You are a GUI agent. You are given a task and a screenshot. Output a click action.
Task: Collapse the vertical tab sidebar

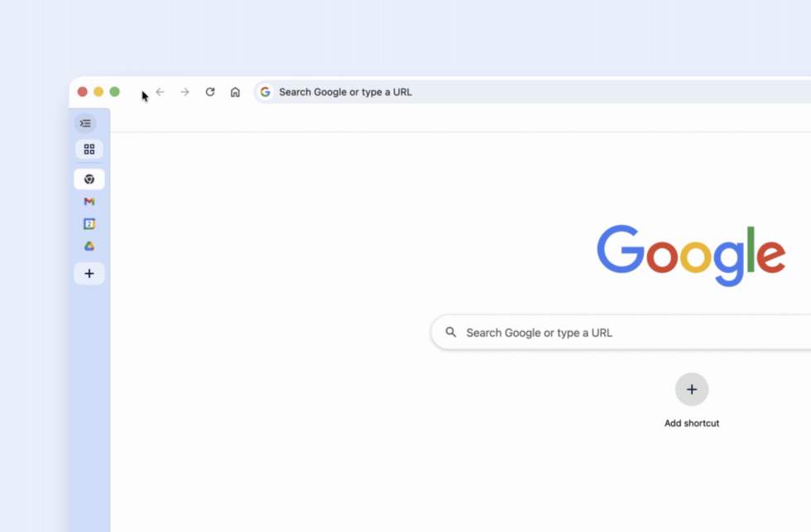click(x=85, y=123)
